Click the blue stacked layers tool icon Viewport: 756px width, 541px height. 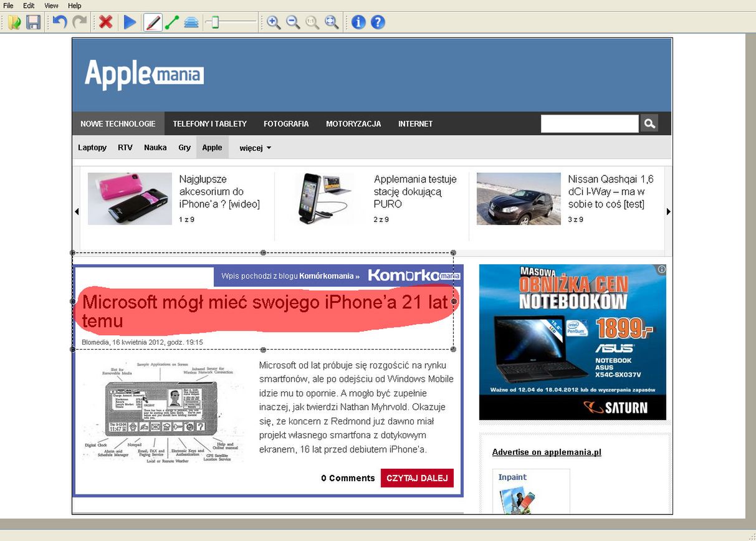(x=191, y=22)
